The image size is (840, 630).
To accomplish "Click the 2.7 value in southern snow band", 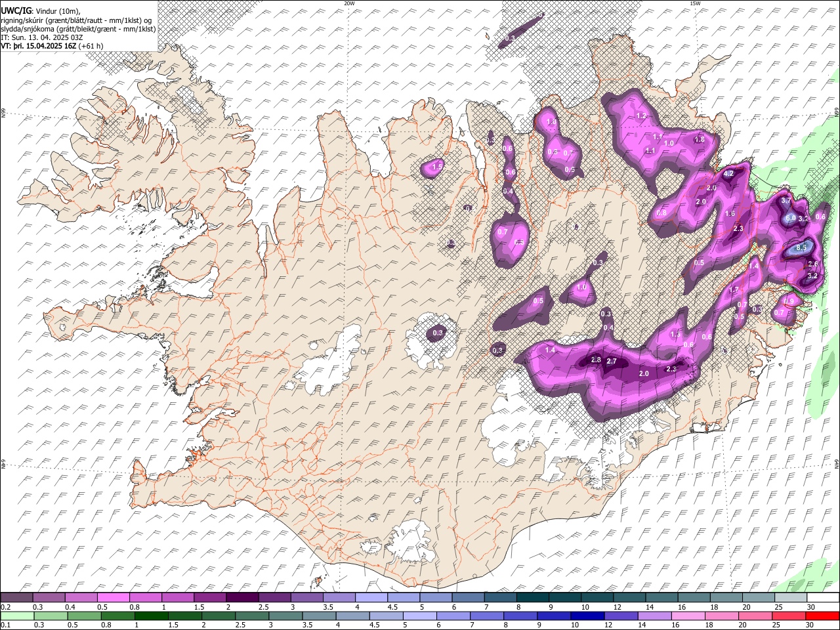I will tap(612, 362).
